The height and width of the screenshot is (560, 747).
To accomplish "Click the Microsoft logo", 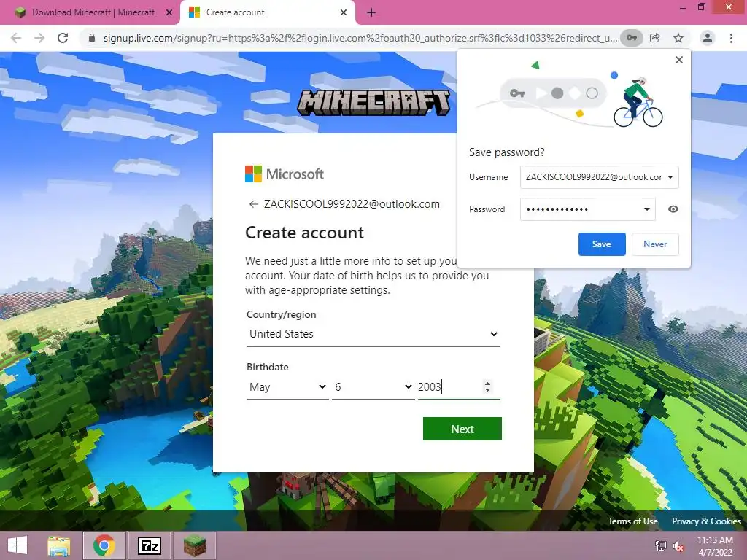I will coord(285,174).
